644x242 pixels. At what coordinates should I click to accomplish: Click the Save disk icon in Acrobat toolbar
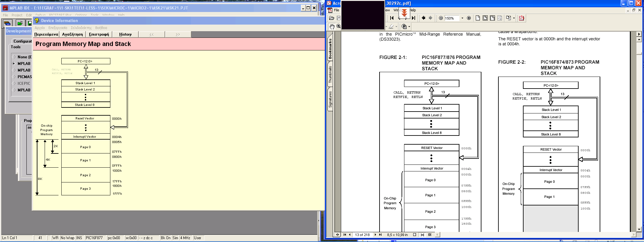click(339, 18)
